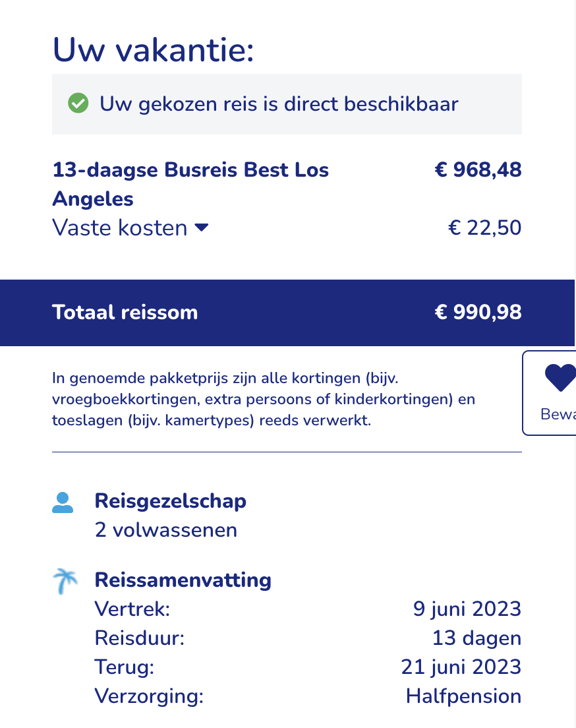Click the 13 dagen duration value
Image resolution: width=576 pixels, height=728 pixels.
click(476, 638)
